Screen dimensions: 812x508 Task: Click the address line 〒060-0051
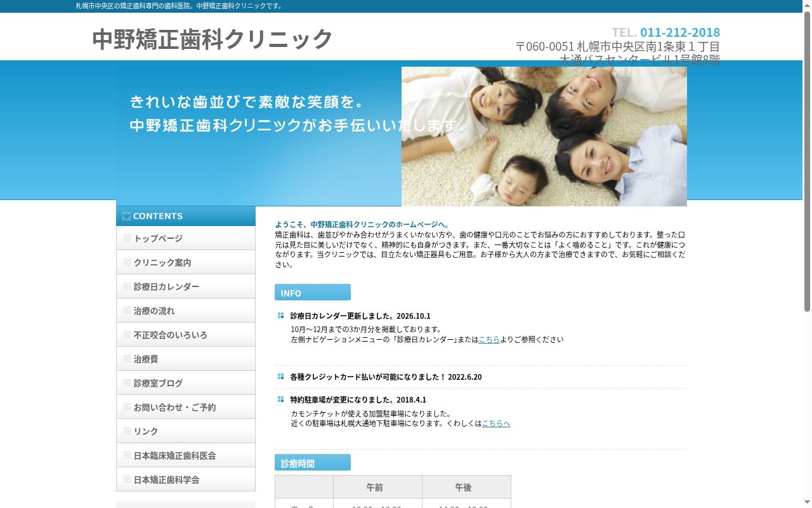point(618,46)
